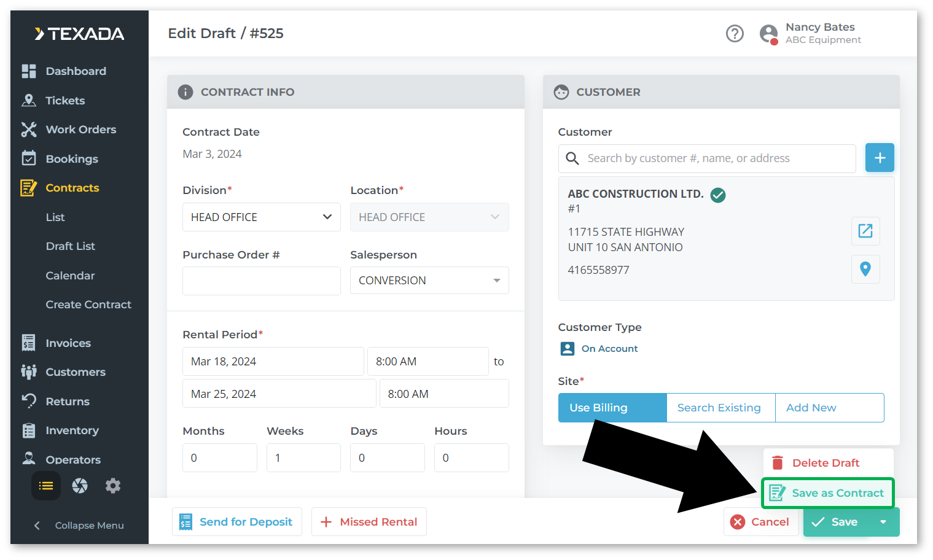Choose Delete Draft option
Viewport: 933px width, 560px height.
[x=828, y=463]
